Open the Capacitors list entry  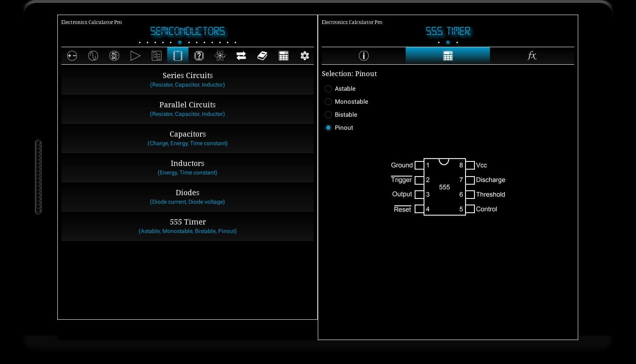[x=188, y=138]
